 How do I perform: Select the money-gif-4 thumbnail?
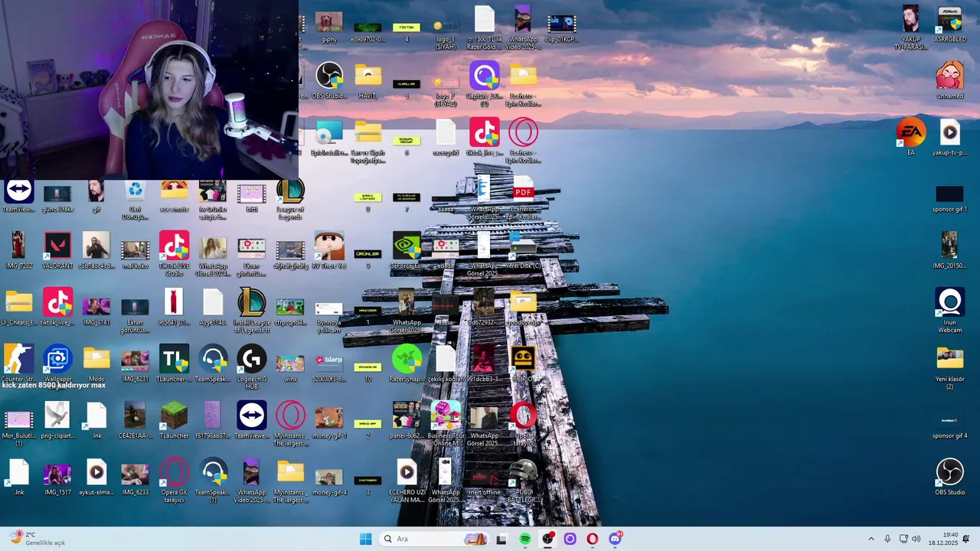click(329, 481)
